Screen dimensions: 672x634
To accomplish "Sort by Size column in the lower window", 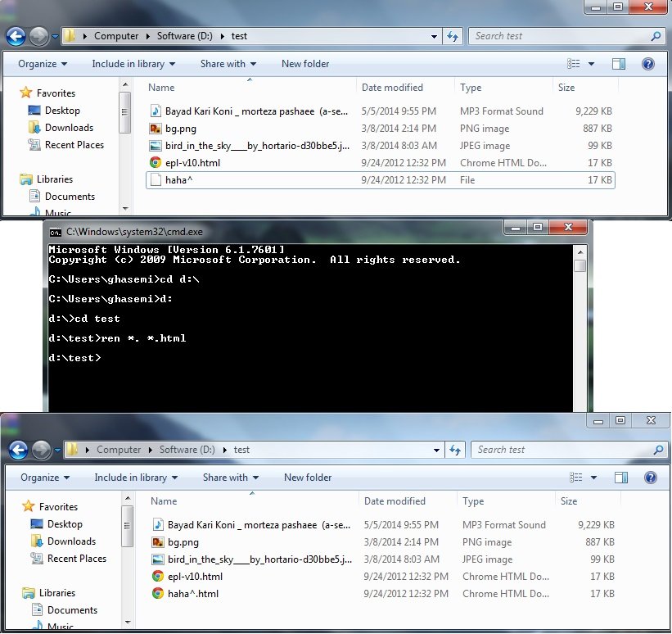I will point(569,501).
